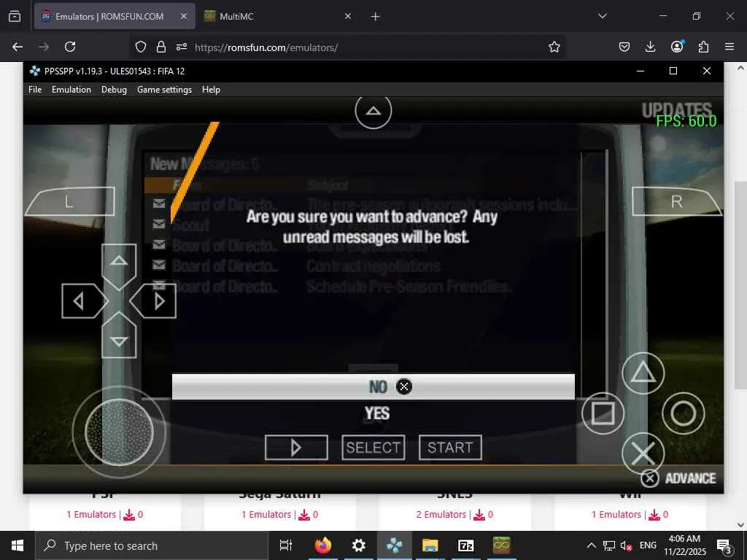Open the Emulation menu

71,90
